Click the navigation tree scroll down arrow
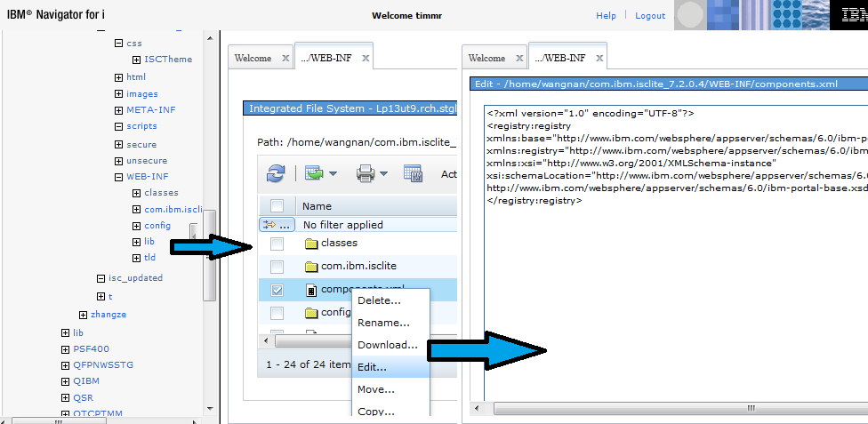 click(x=210, y=409)
